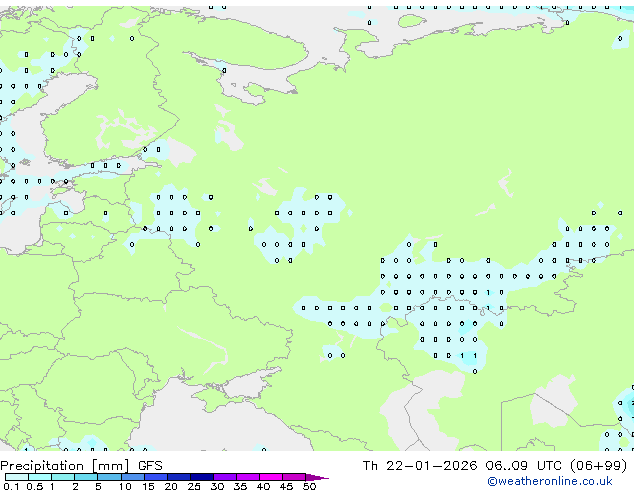634x490 pixels.
Task: Select the 0.1–0.5 mm legend color swatch
Action: tap(17, 477)
